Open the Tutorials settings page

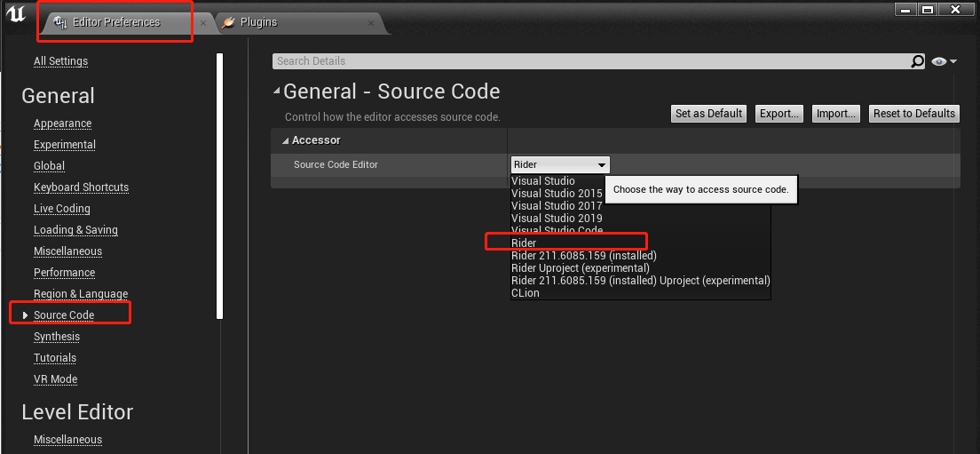[55, 358]
